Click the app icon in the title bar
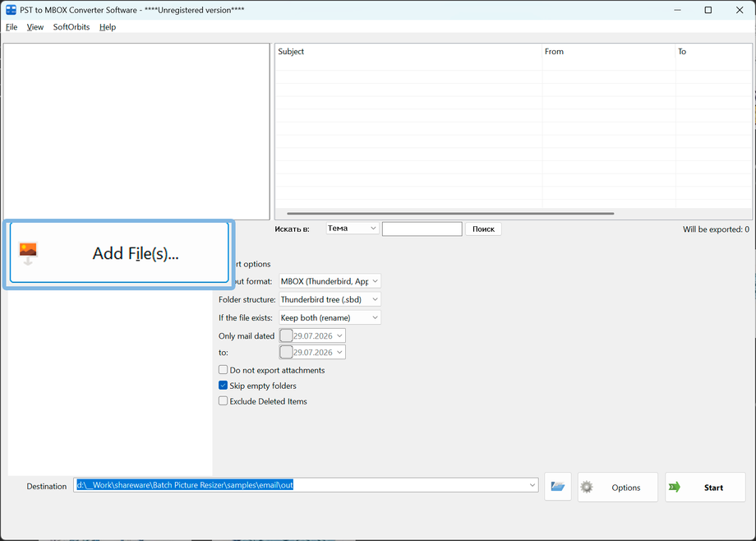 (11, 10)
